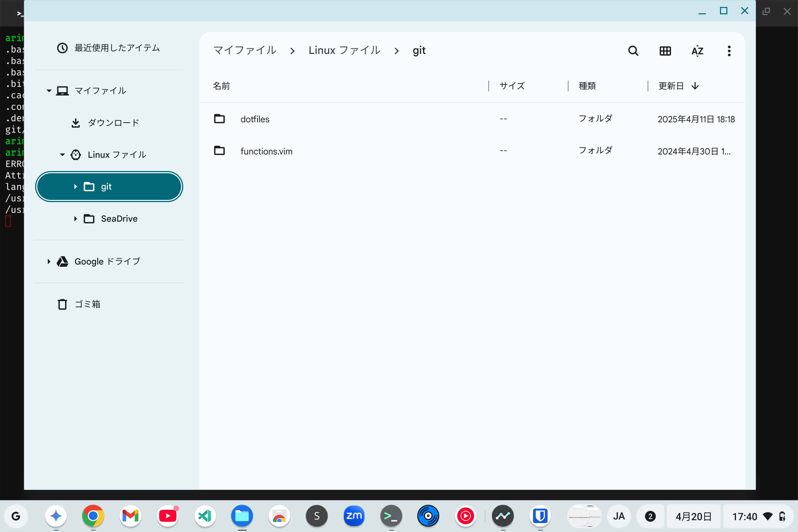Screen dimensions: 798x532
Task: Select Linux ファイル in the sidebar
Action: [109, 155]
